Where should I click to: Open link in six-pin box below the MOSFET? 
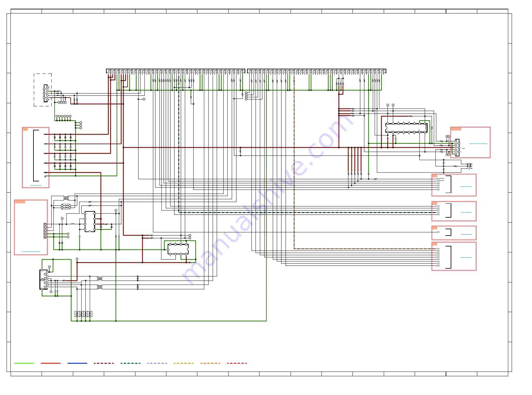(466, 186)
